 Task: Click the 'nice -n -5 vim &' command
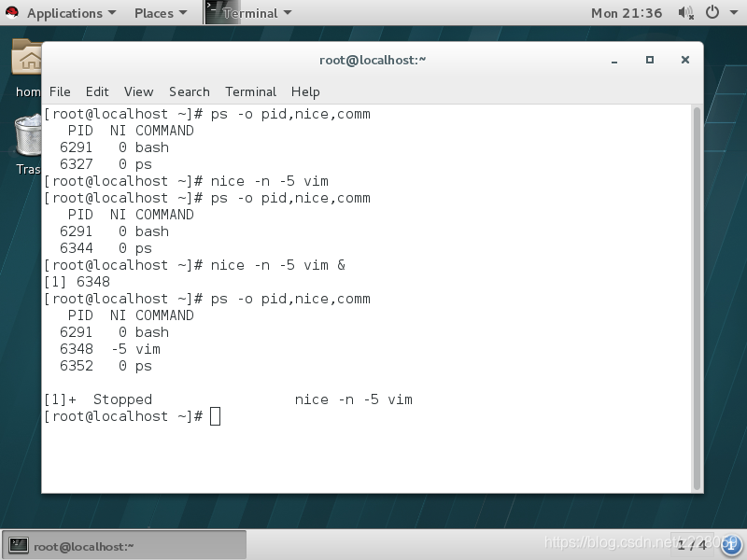click(x=277, y=265)
